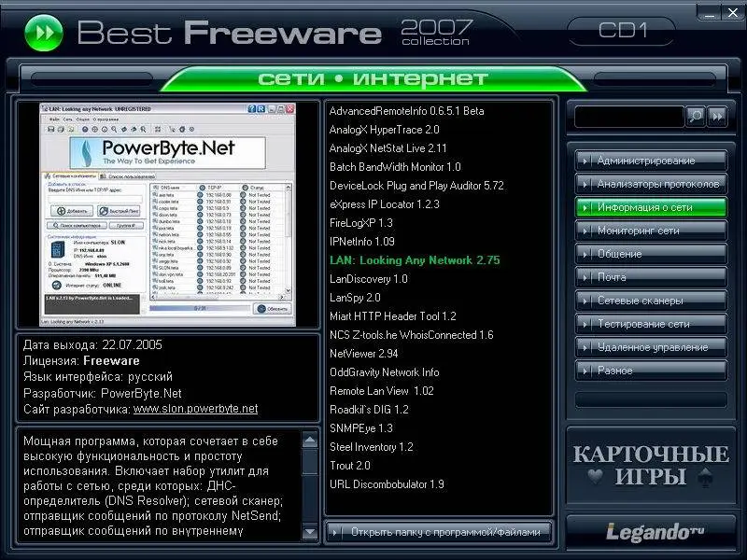This screenshot has width=747, height=560.
Task: Select AdvancedRemoteInfo 0.6.5.1 Beta
Action: (x=406, y=111)
